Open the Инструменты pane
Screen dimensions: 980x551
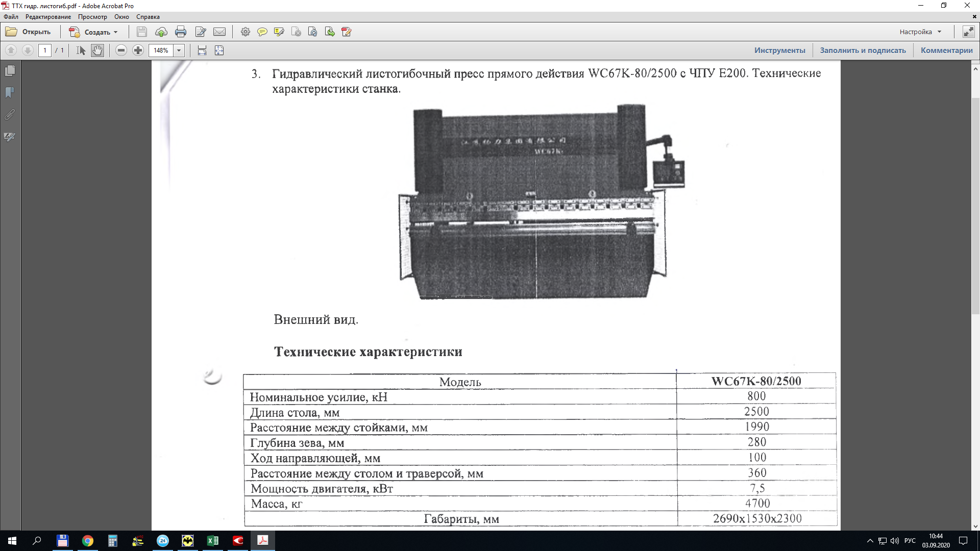(x=779, y=51)
